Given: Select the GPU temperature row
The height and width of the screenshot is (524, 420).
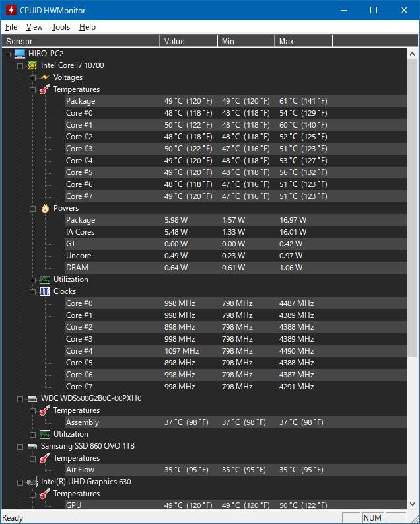Looking at the screenshot, I should click(235, 505).
